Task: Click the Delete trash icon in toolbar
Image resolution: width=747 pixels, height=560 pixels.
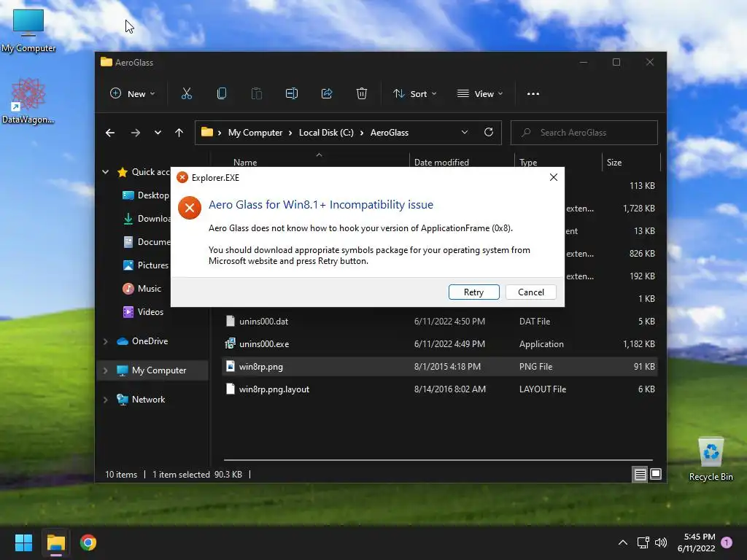Action: [x=362, y=94]
